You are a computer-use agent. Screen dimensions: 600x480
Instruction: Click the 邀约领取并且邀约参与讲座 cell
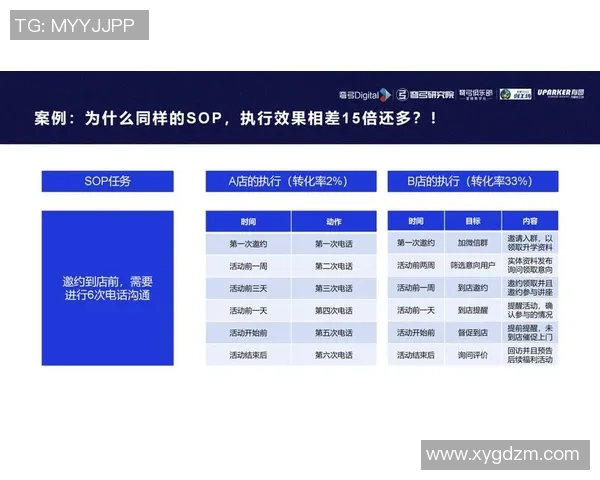click(530, 288)
